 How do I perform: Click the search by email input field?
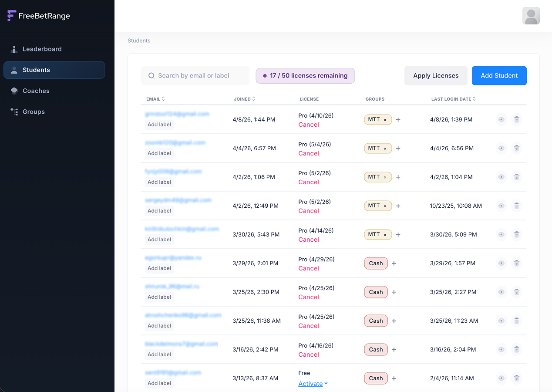(x=195, y=75)
